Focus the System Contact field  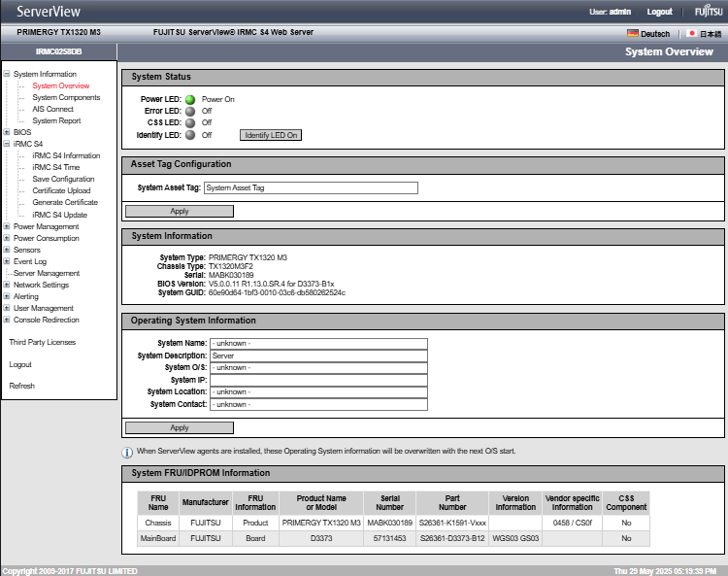pyautogui.click(x=318, y=405)
